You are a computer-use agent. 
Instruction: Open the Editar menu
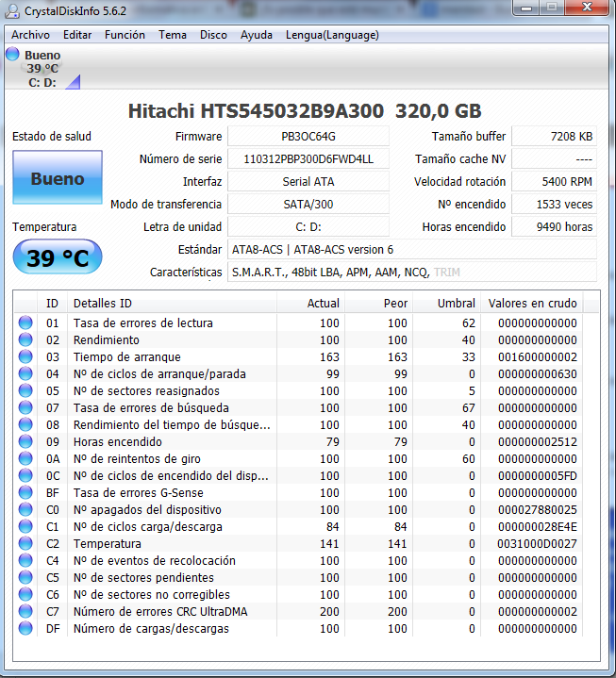[x=77, y=35]
